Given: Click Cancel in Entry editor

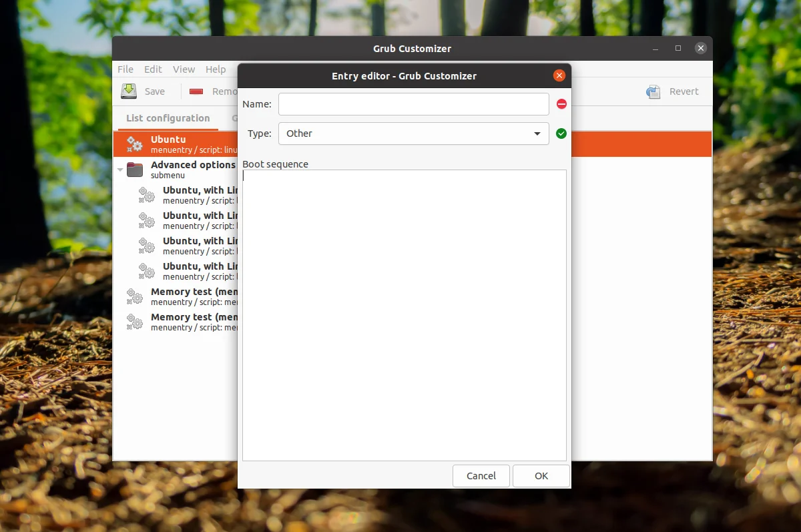Looking at the screenshot, I should coord(481,476).
